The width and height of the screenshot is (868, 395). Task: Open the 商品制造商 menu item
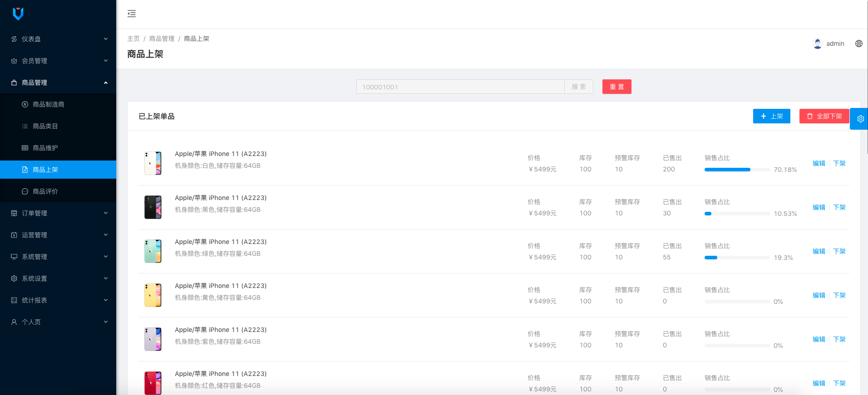(58, 104)
